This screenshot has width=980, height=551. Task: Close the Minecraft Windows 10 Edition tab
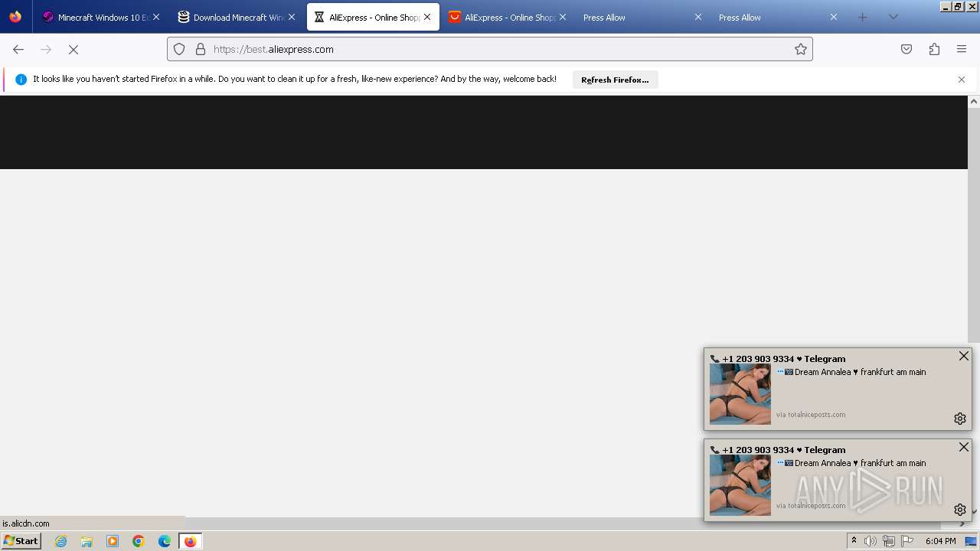(156, 17)
